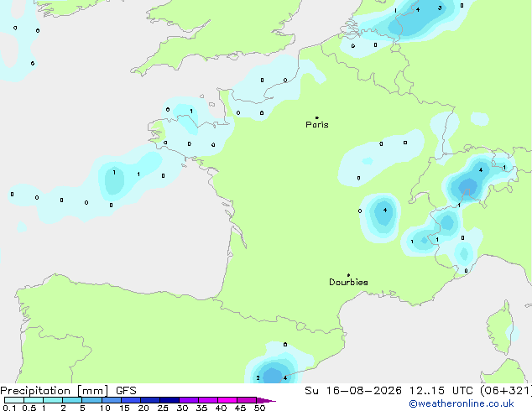
Task: Select the 2–5 mm legend swatch
Action: pos(72,400)
